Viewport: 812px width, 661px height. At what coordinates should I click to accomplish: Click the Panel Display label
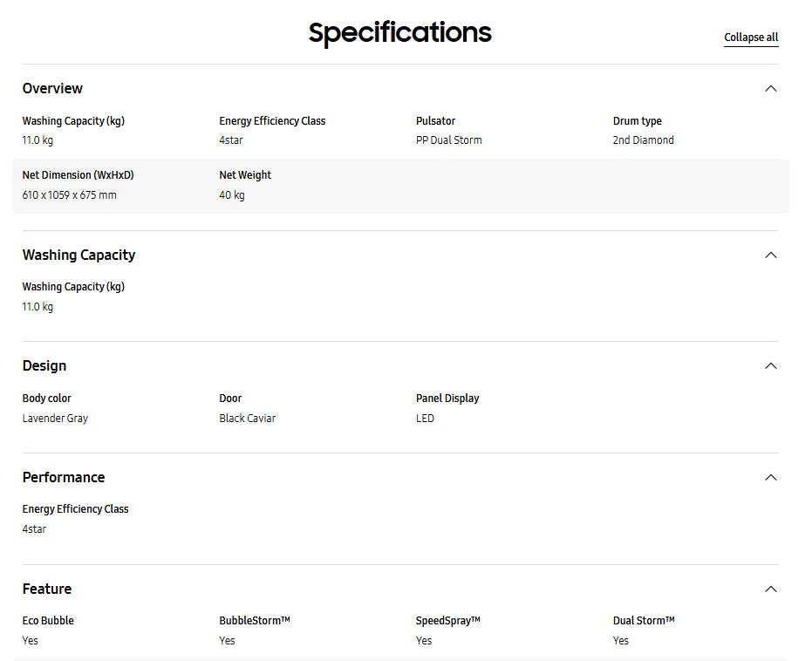447,398
